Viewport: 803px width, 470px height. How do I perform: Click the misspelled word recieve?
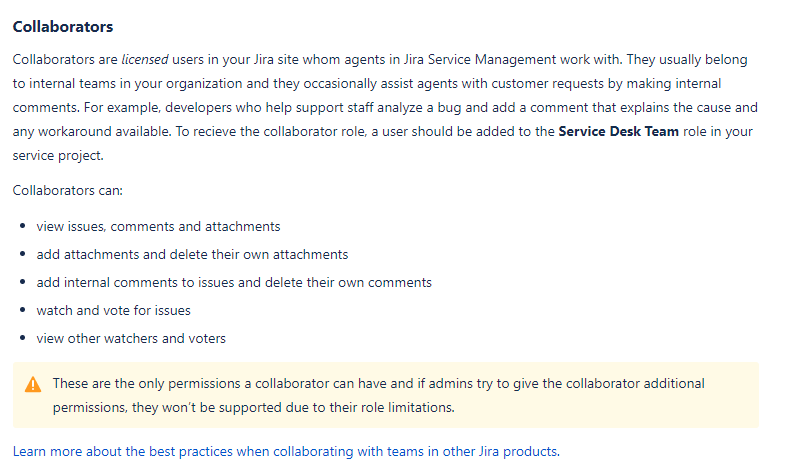click(x=214, y=132)
